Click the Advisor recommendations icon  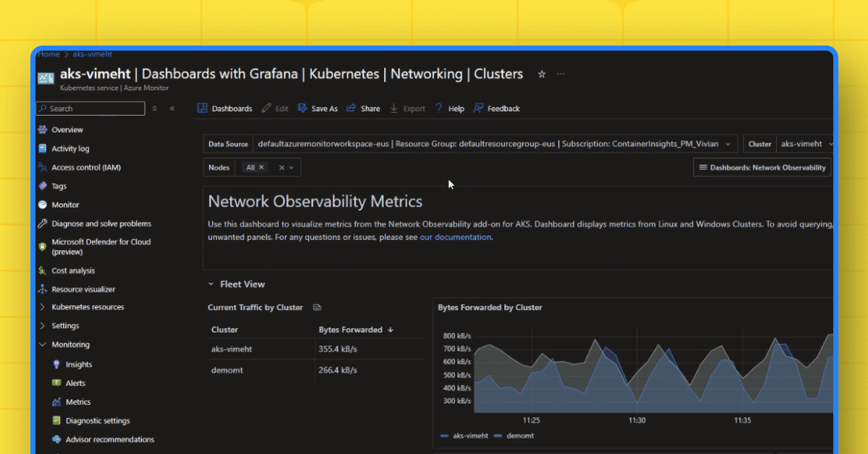(x=57, y=440)
